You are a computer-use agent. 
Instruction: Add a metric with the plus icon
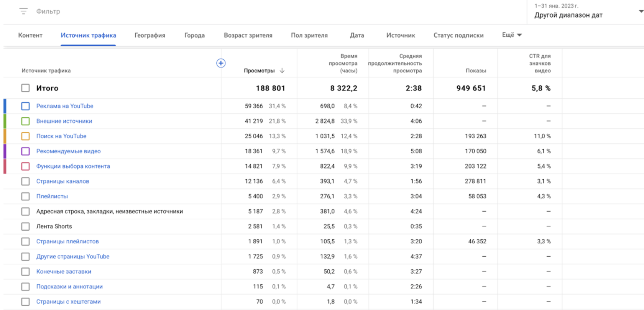221,63
